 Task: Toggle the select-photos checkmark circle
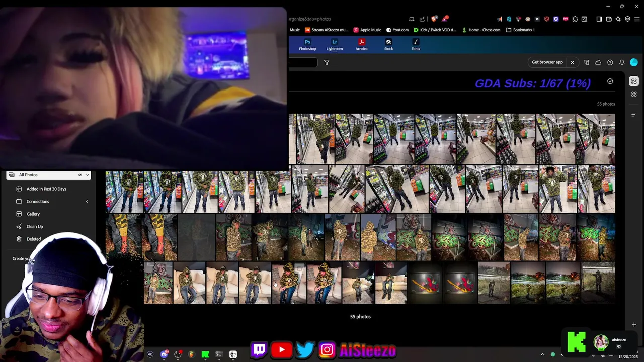tap(610, 81)
